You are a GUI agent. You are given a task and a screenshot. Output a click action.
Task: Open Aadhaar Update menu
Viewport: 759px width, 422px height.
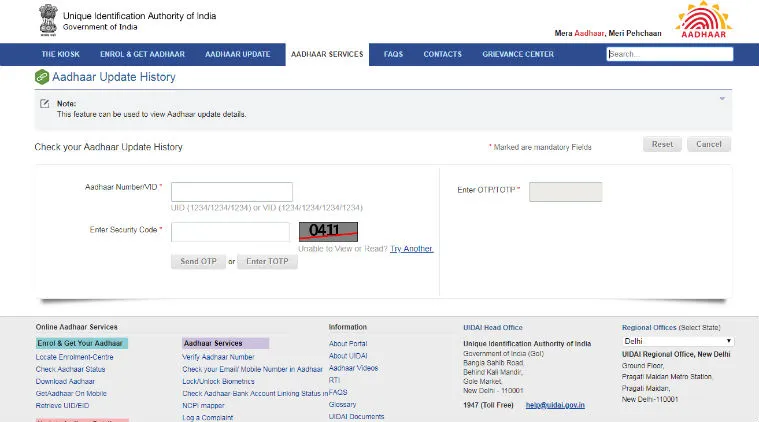[238, 54]
